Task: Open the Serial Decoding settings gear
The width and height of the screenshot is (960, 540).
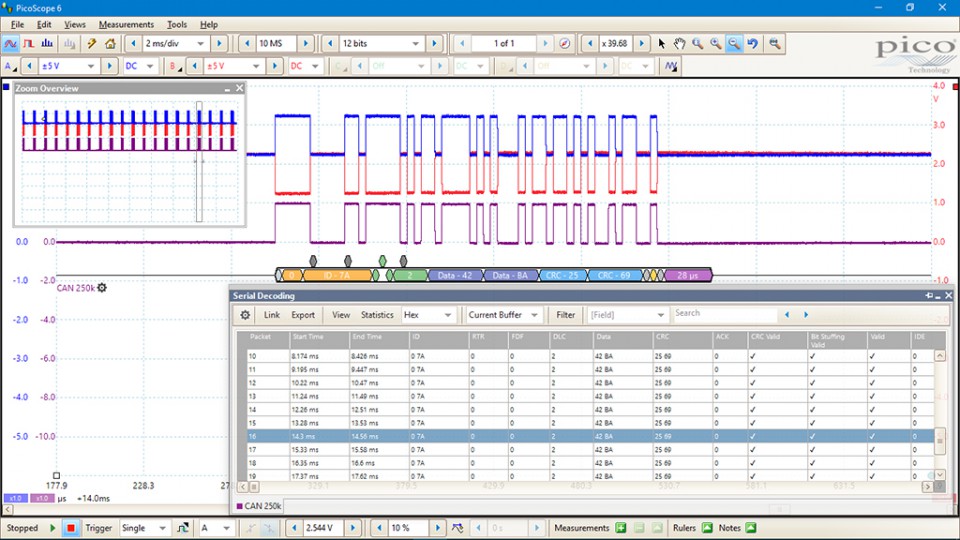Action: click(245, 315)
